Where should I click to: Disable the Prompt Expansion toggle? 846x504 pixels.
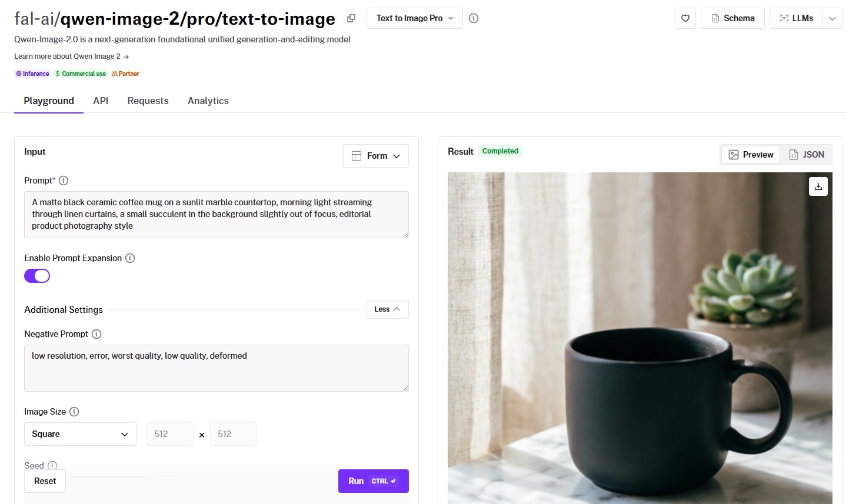tap(37, 276)
